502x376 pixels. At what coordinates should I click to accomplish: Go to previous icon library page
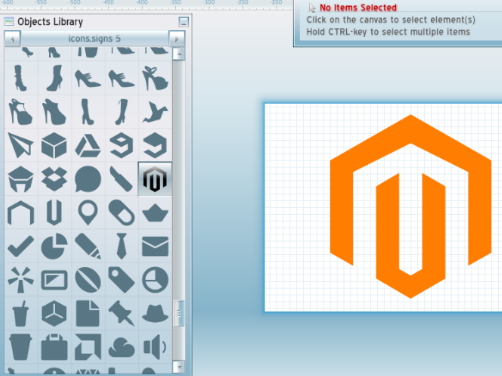tap(13, 39)
